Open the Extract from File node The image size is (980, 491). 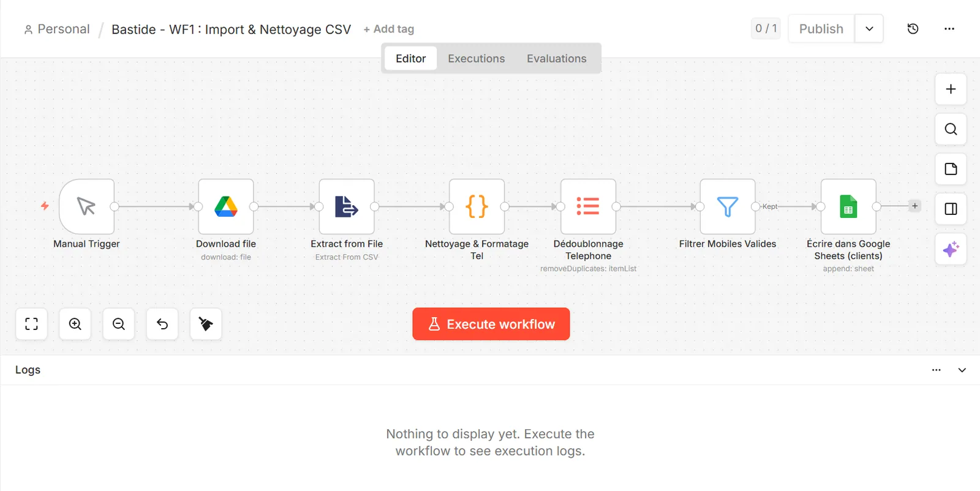[347, 206]
